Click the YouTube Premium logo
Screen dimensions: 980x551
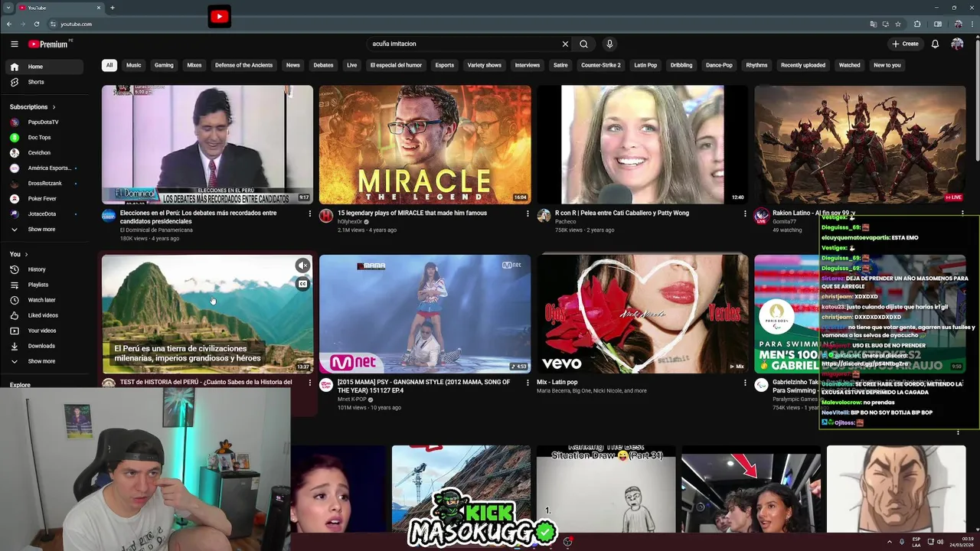[48, 44]
